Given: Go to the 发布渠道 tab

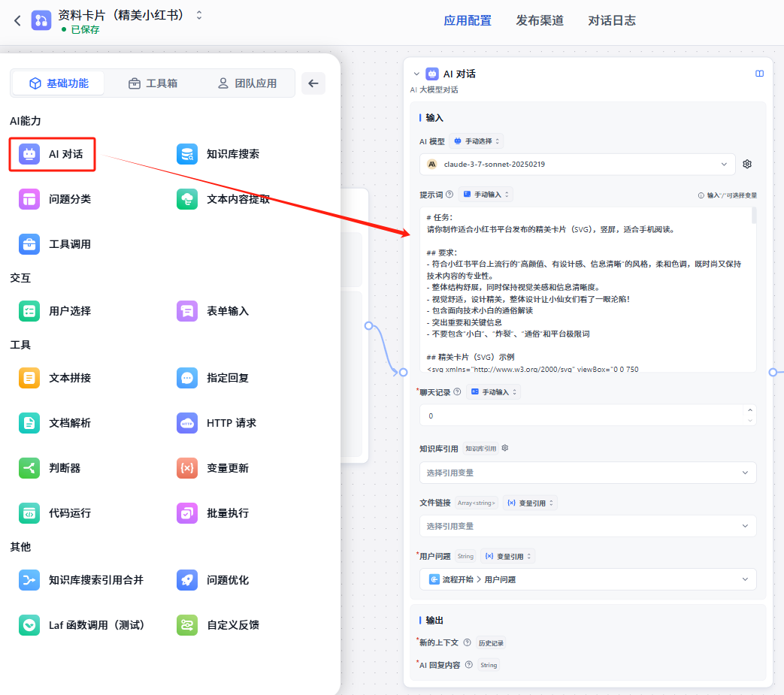Looking at the screenshot, I should pyautogui.click(x=540, y=20).
